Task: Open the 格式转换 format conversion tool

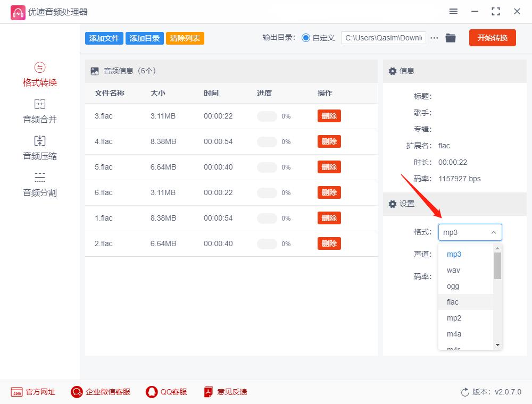Action: [39, 73]
